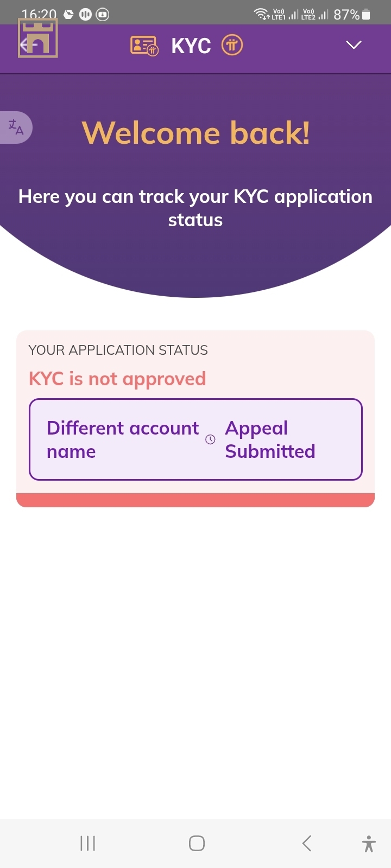Click the KYC ID card icon
Viewport: 391px width, 868px height.
144,46
